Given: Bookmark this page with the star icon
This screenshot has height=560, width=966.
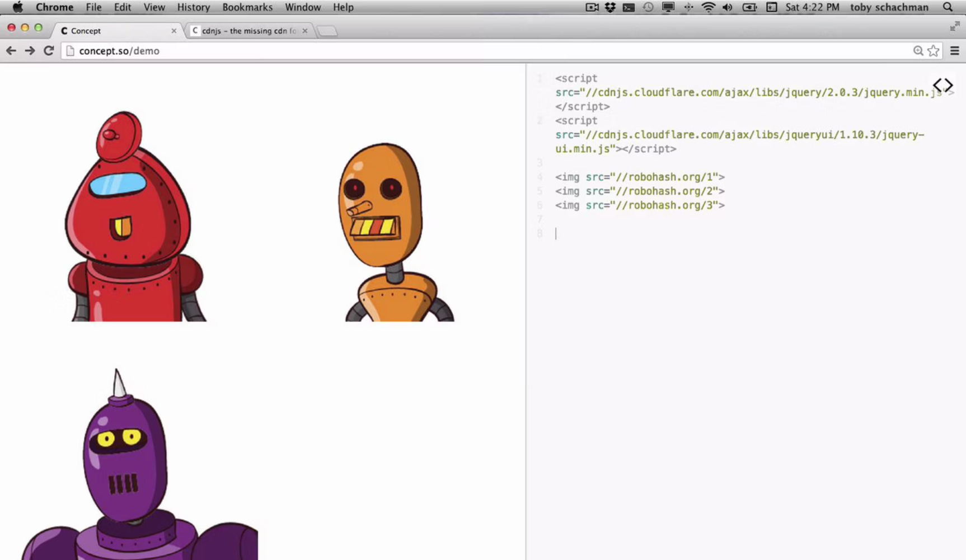Looking at the screenshot, I should pos(933,51).
